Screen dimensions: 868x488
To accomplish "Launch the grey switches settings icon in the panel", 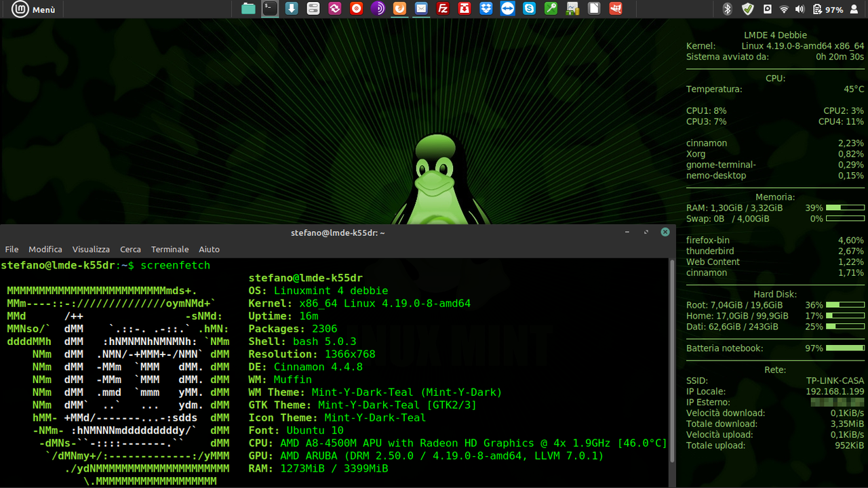I will (313, 9).
